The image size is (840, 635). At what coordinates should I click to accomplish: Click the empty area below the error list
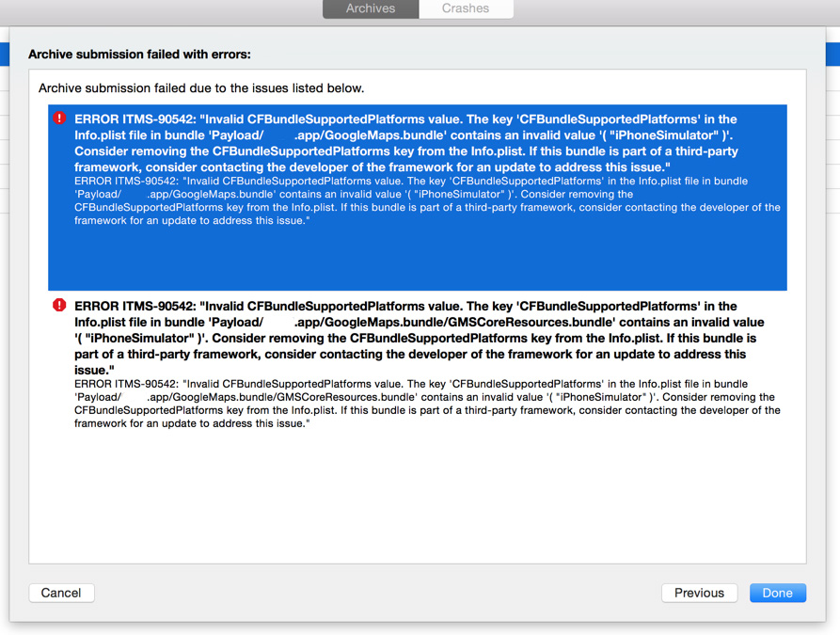(414, 499)
